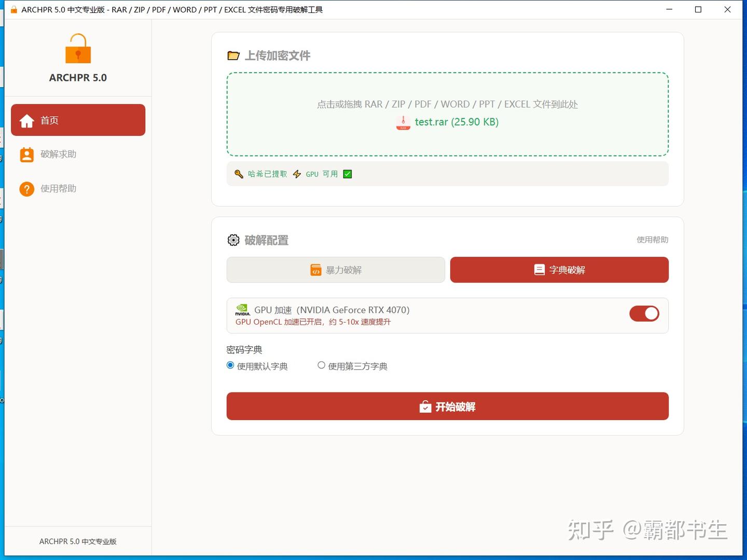Open the 使用帮助 link in 破解配置
This screenshot has height=560, width=747.
point(653,240)
